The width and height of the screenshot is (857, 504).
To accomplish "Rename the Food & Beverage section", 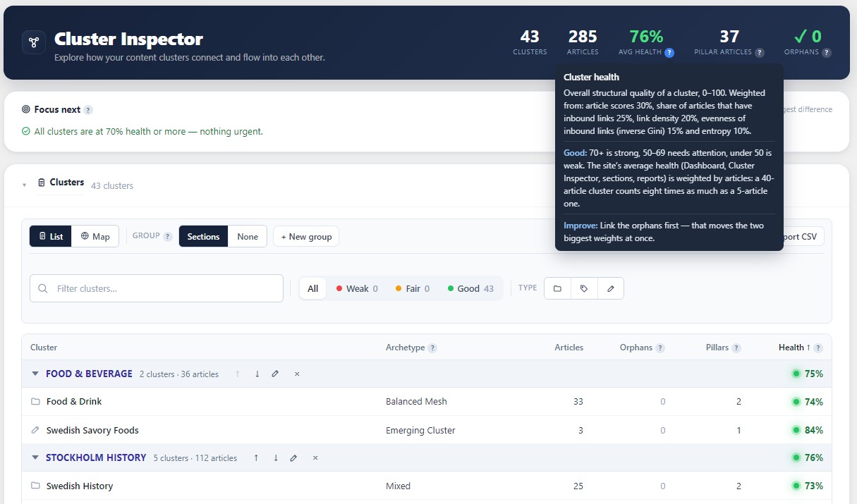I will coord(275,374).
